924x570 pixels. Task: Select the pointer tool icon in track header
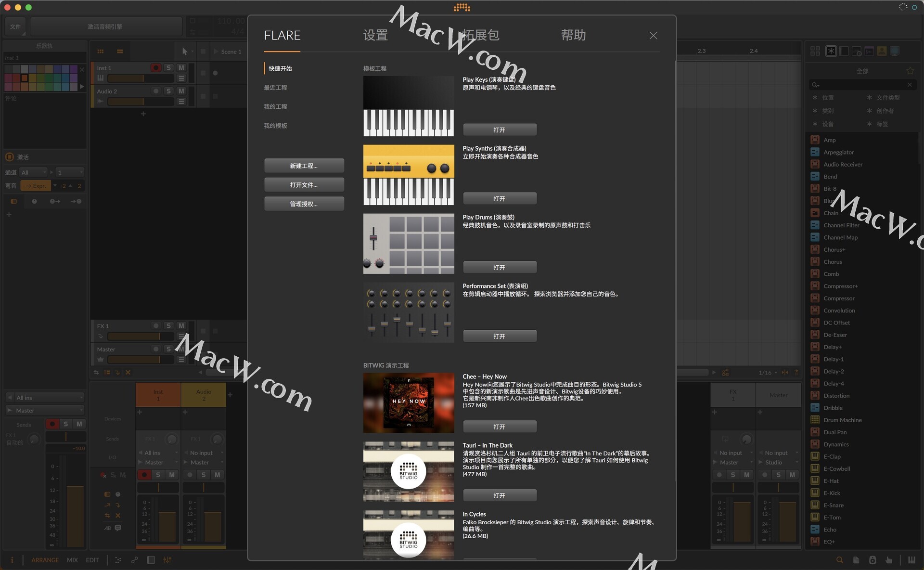tap(184, 52)
